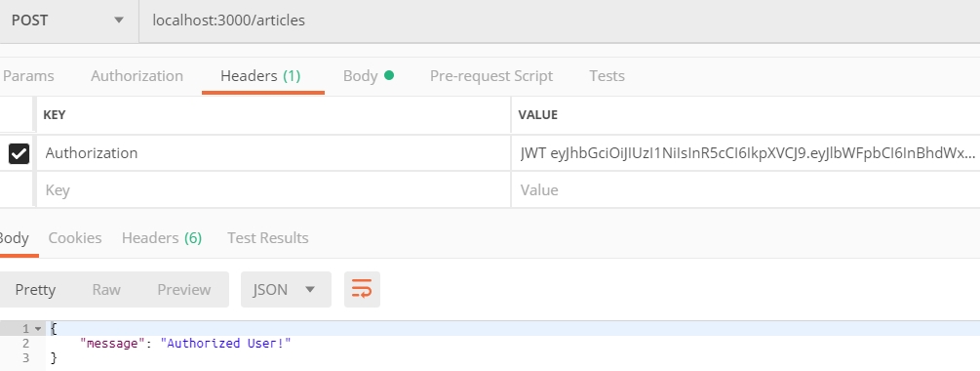This screenshot has height=371, width=980.
Task: Uncheck the Authorization header checkbox
Action: (19, 153)
